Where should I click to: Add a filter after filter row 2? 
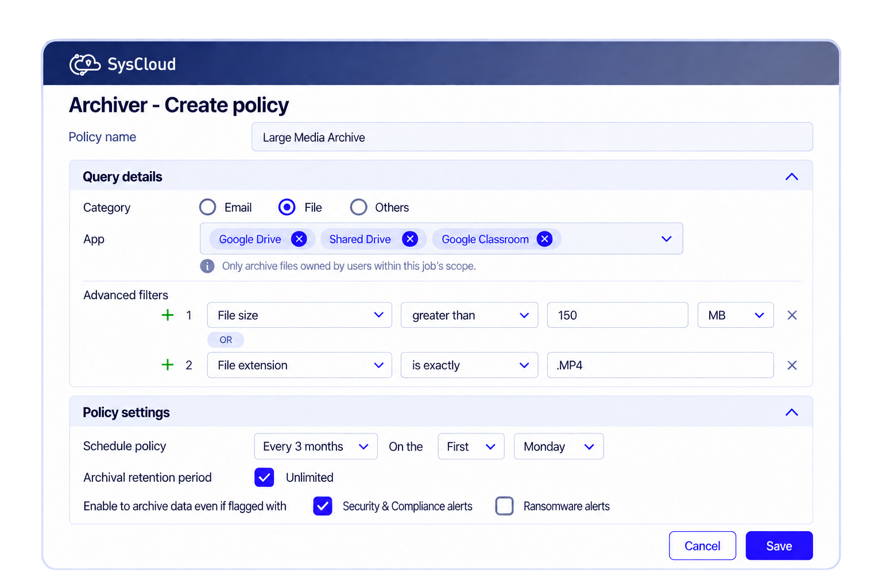(168, 365)
